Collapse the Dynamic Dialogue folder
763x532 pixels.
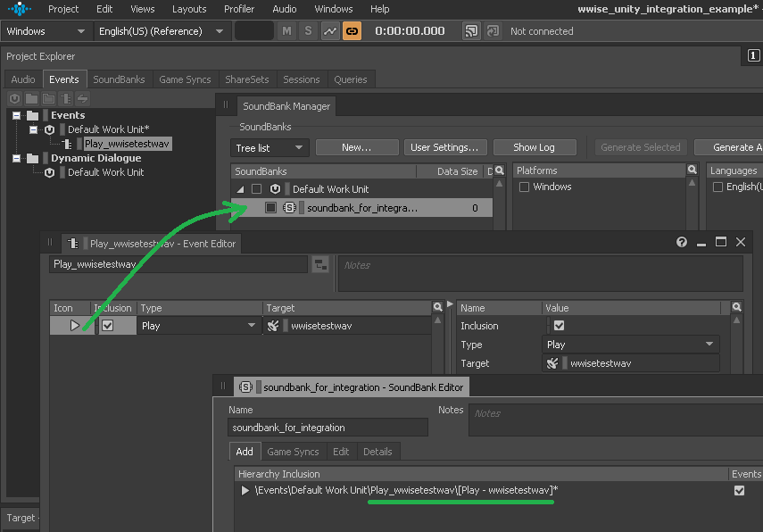point(17,158)
